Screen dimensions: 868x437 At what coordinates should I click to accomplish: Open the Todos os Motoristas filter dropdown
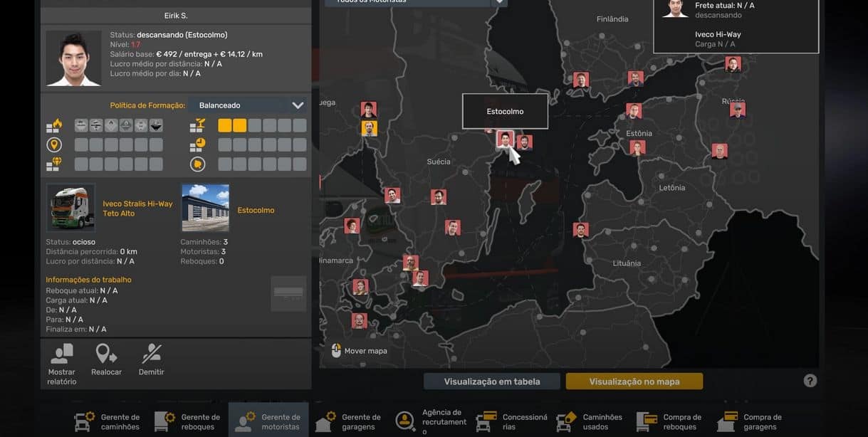pos(499,2)
